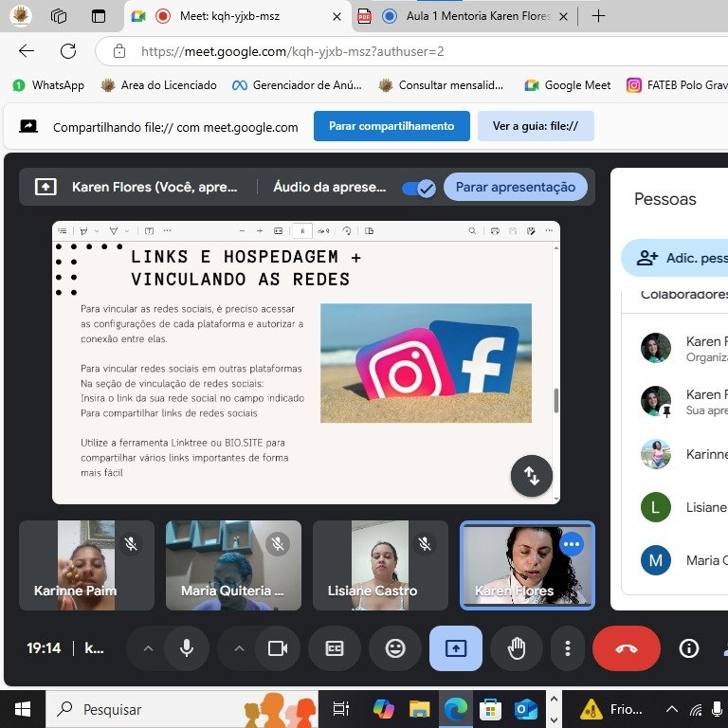728x728 pixels.
Task: Open Gerenciador de Anúncios bookmark
Action: click(297, 85)
